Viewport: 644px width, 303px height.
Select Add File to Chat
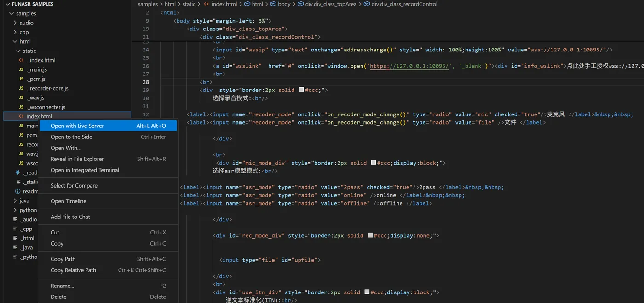click(x=108, y=217)
